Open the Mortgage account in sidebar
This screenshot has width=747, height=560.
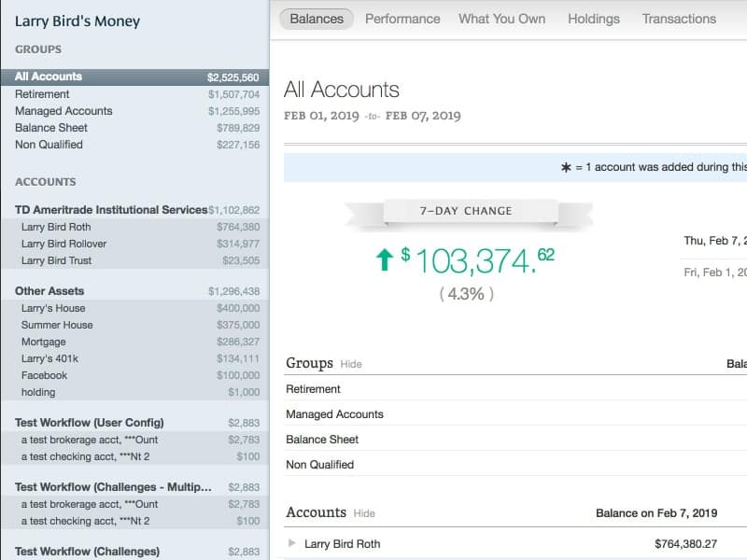click(x=44, y=342)
